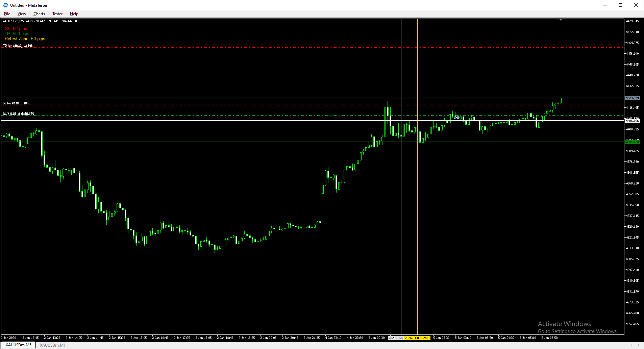
Task: Close the MetaTester window
Action: coord(636,5)
